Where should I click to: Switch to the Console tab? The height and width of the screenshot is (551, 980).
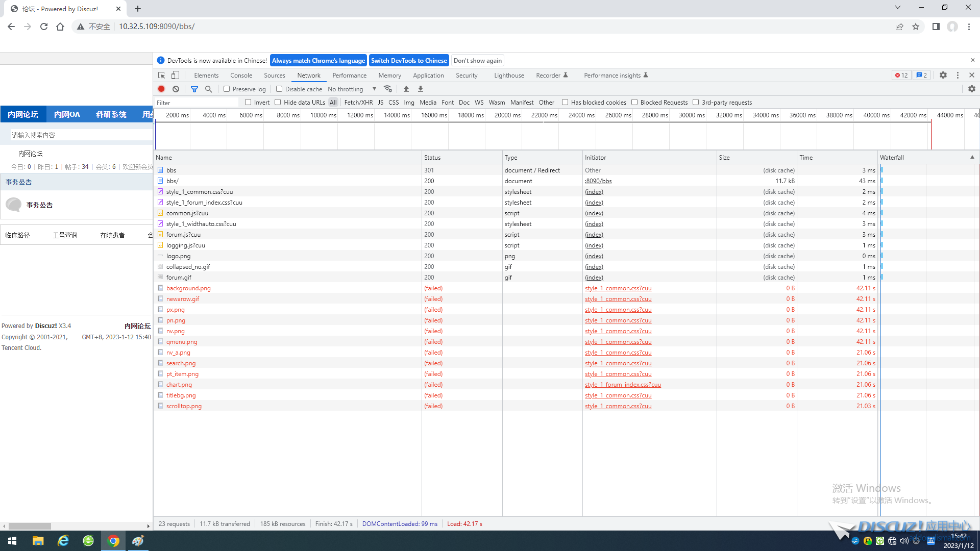pyautogui.click(x=241, y=76)
